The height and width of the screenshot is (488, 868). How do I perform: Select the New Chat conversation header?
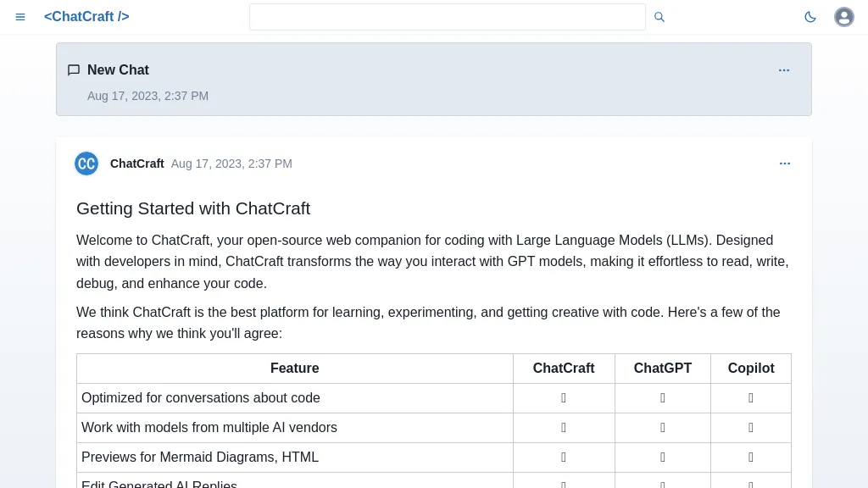tap(118, 70)
